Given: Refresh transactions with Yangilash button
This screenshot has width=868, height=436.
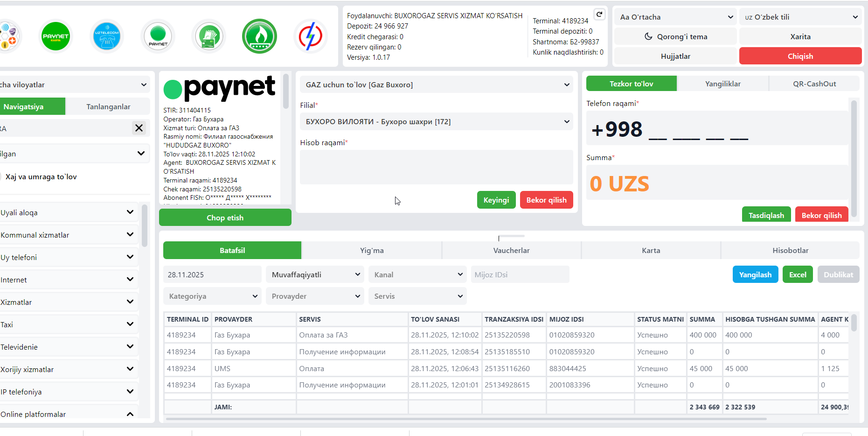Looking at the screenshot, I should (756, 274).
